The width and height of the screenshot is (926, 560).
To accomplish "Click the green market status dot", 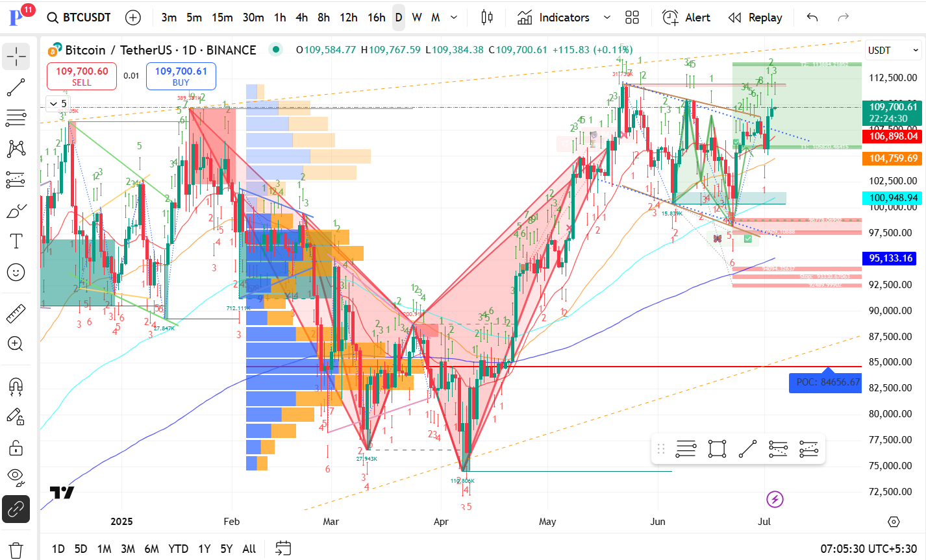I will click(x=276, y=49).
